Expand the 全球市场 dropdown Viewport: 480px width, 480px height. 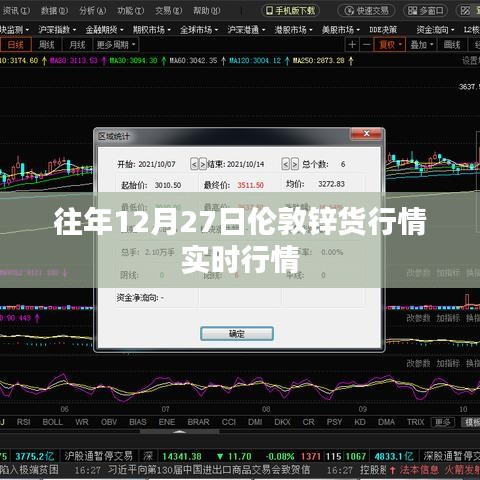point(199,30)
